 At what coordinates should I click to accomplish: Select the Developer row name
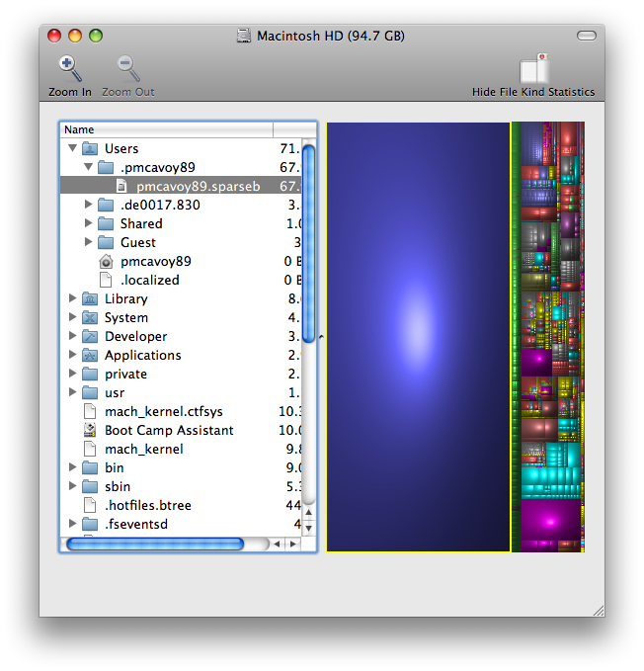click(x=136, y=337)
